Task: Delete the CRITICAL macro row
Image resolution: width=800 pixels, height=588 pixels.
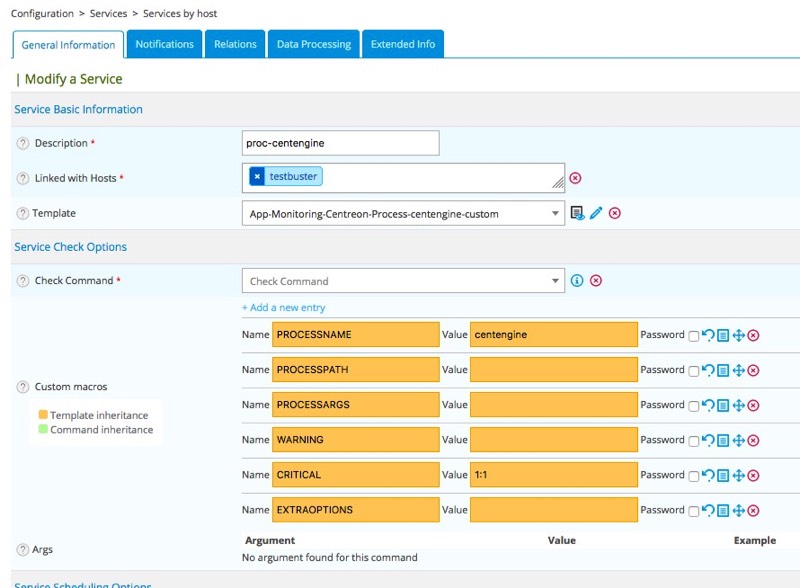Action: pos(754,475)
